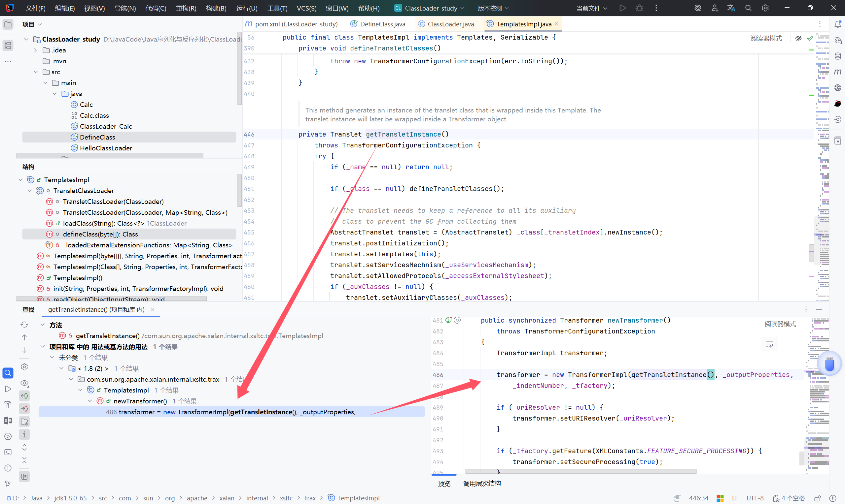Collapse the src folder in project tree
The image size is (845, 504).
[36, 72]
